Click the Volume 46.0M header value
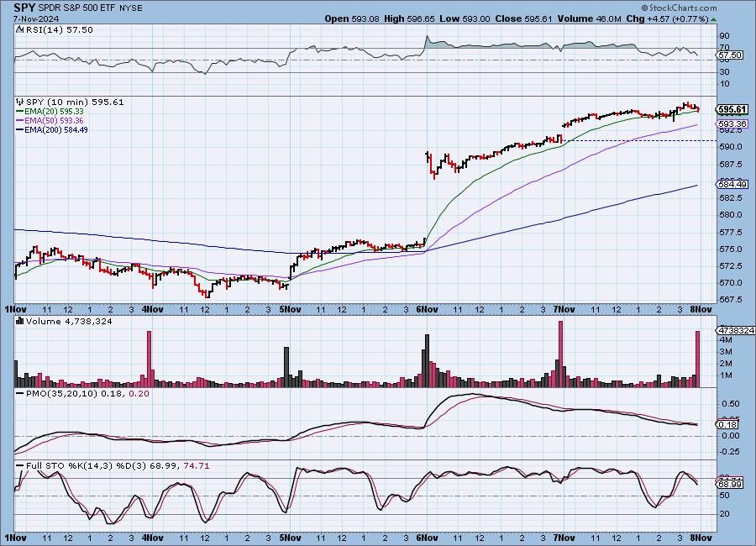The image size is (756, 546). click(x=589, y=18)
